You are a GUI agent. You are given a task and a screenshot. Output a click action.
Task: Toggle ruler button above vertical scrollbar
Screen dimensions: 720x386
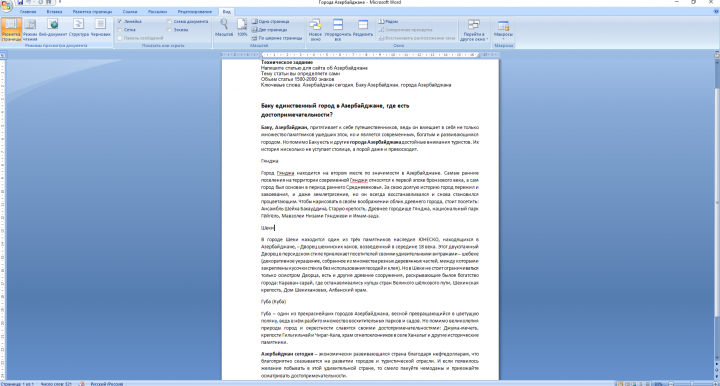717,55
